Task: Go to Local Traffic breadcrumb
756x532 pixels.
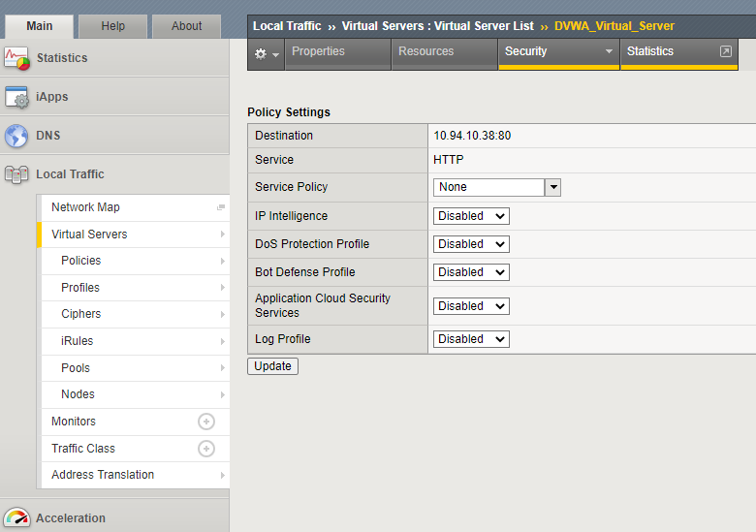Action: point(287,26)
